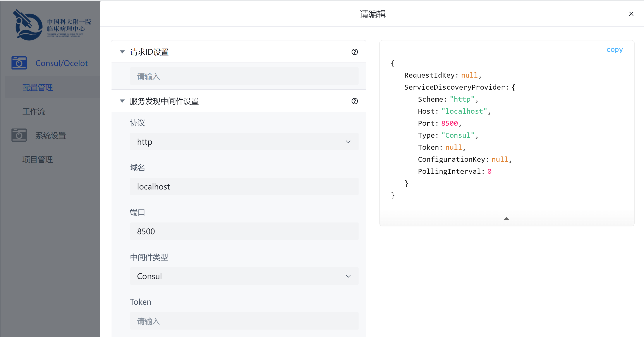
Task: Click the Token field label
Action: click(x=141, y=302)
